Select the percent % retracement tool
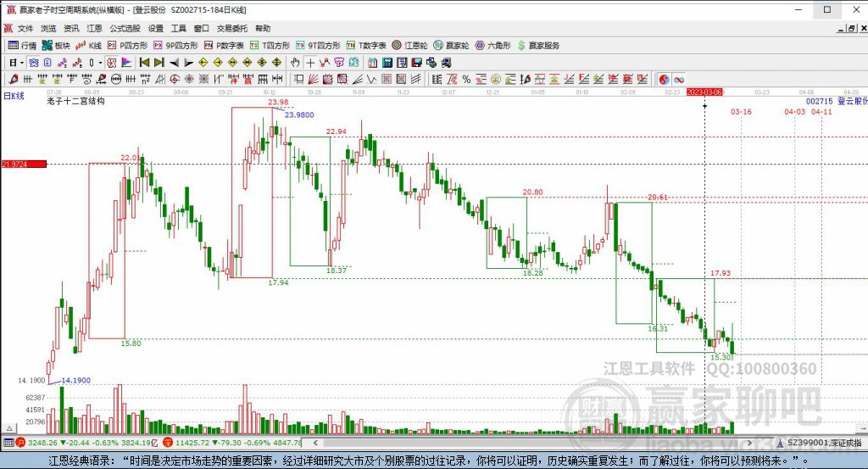Image resolution: width=868 pixels, height=469 pixels. click(467, 79)
